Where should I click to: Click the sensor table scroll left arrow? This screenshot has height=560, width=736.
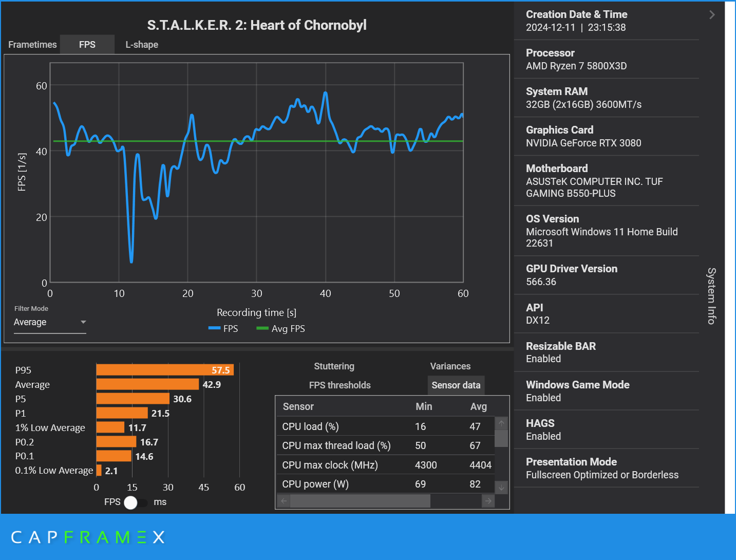[x=284, y=501]
